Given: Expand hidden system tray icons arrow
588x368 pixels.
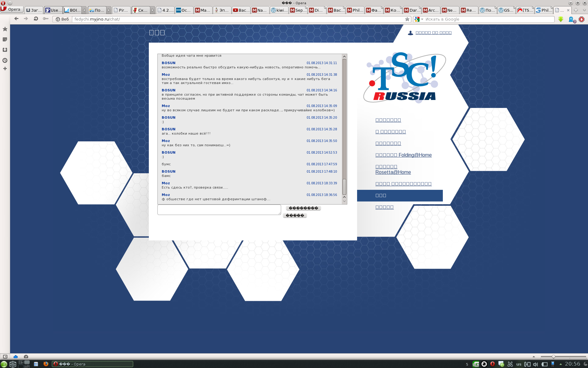Looking at the screenshot, I should tap(560, 364).
